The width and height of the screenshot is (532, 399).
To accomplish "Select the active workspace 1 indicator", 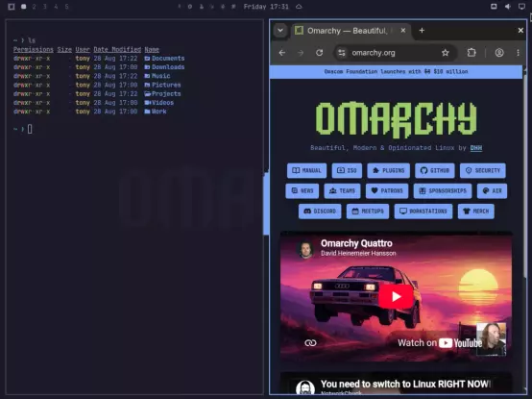I will [23, 7].
